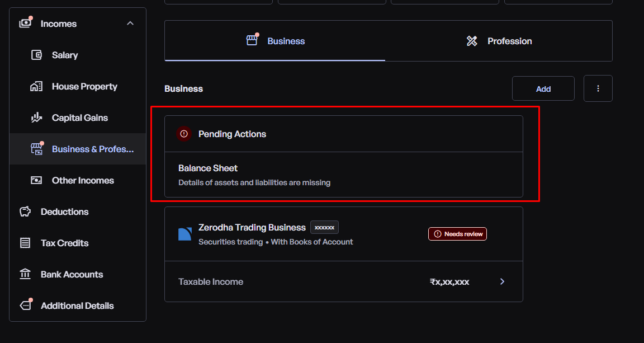Screen dimensions: 644x343
Task: Select Business & Profes... sidebar item
Action: tap(78, 149)
